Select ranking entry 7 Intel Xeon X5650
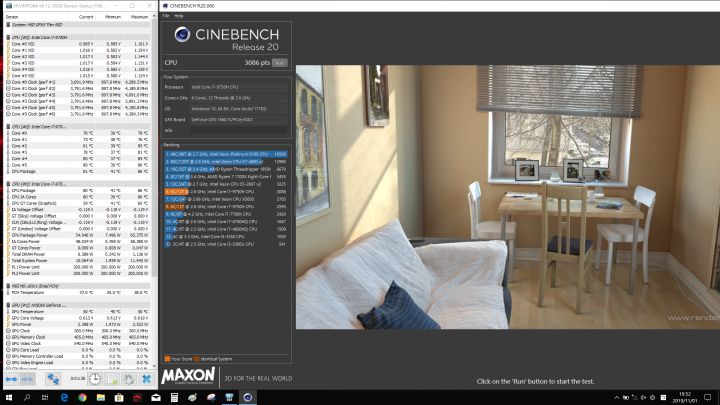The image size is (720, 405). click(226, 199)
